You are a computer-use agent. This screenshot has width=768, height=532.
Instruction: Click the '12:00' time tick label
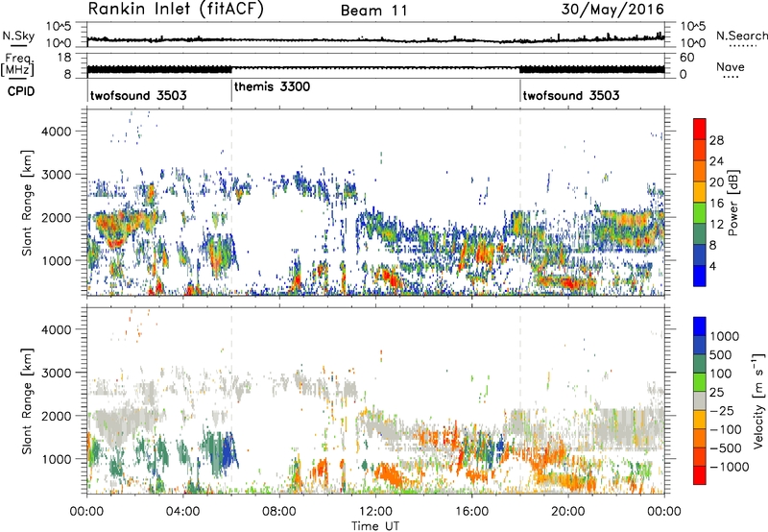pyautogui.click(x=375, y=512)
